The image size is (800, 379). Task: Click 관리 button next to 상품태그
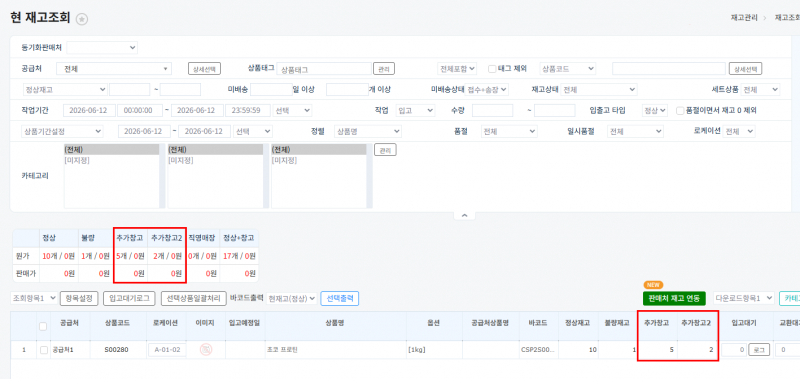(x=384, y=69)
